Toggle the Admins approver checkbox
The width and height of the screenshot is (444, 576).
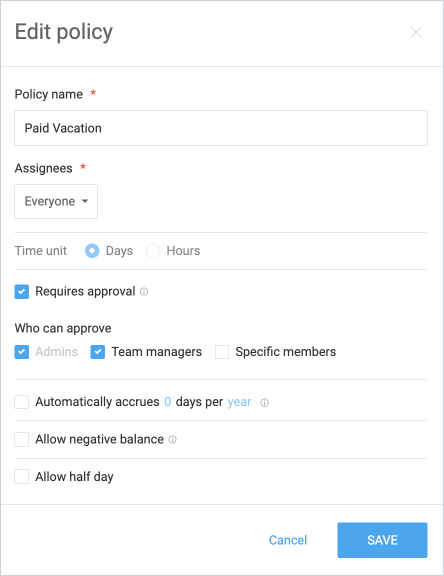coord(22,352)
